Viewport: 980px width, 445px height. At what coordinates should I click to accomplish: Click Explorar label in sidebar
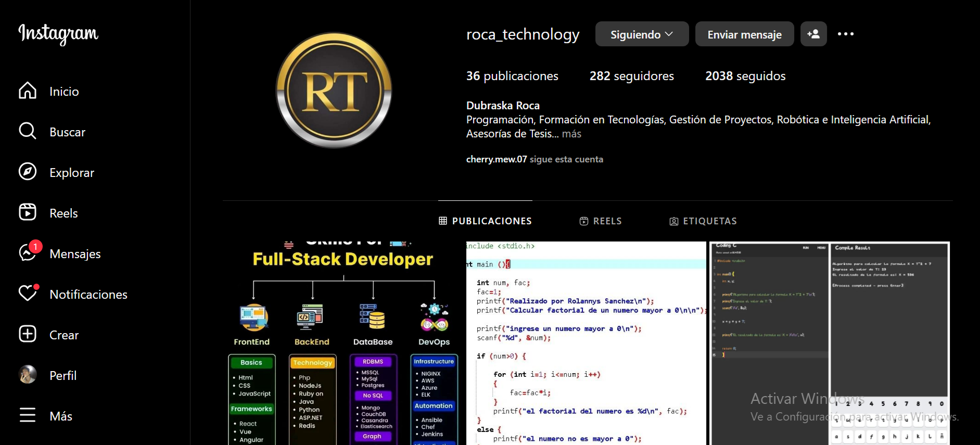[72, 173]
